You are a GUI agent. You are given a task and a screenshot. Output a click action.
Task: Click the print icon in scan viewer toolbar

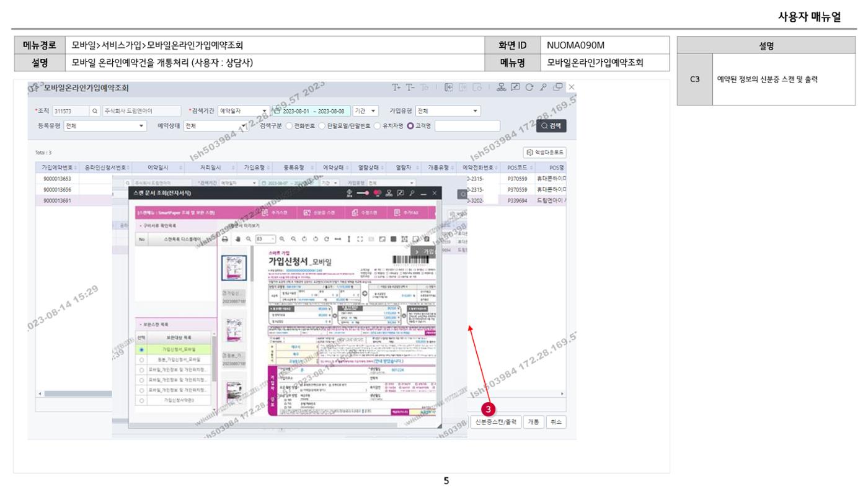pos(225,238)
